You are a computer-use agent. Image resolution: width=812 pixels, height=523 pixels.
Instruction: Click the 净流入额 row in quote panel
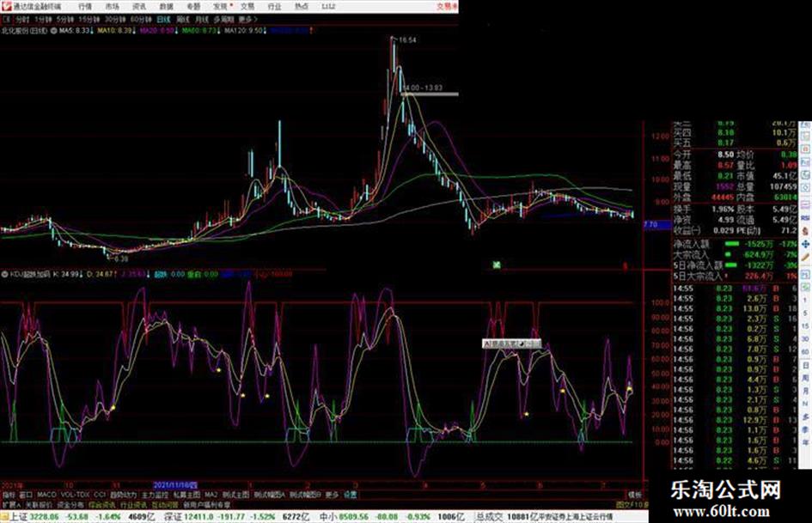pyautogui.click(x=735, y=244)
